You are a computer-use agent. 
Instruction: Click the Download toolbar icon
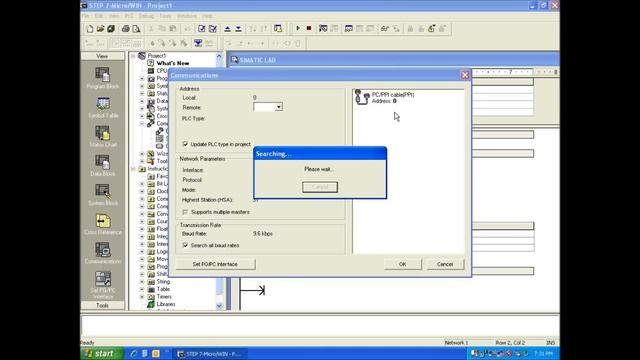[x=238, y=29]
